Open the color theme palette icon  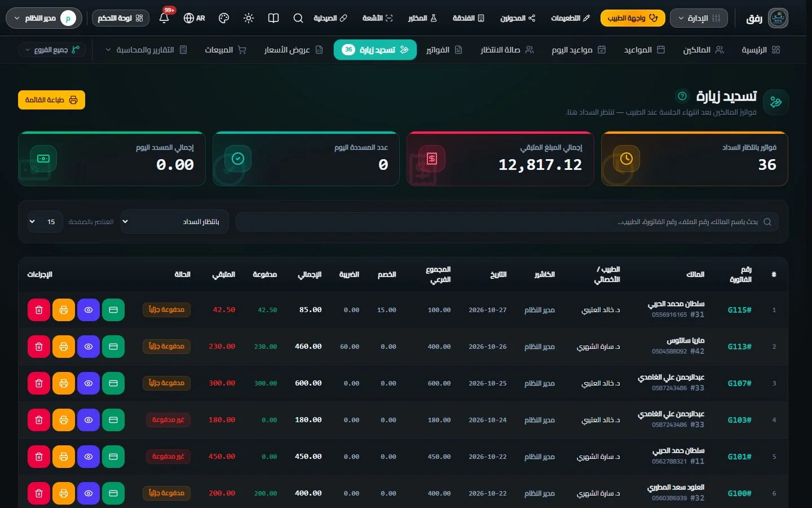click(x=224, y=18)
